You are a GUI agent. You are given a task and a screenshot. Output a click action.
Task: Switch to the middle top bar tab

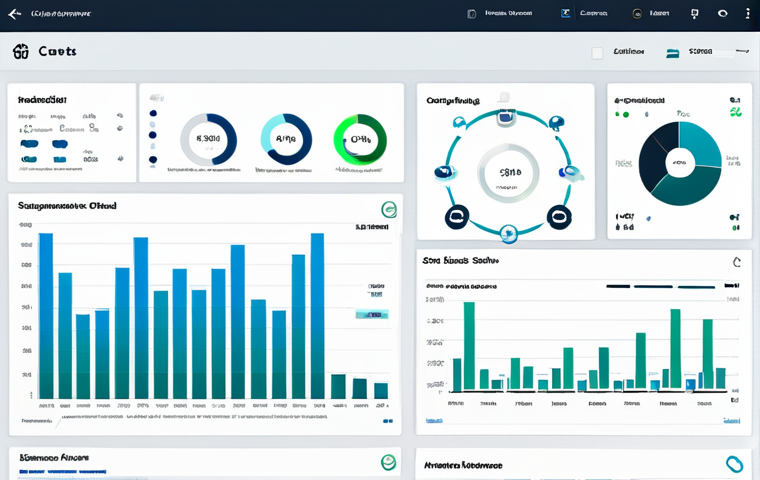click(584, 14)
